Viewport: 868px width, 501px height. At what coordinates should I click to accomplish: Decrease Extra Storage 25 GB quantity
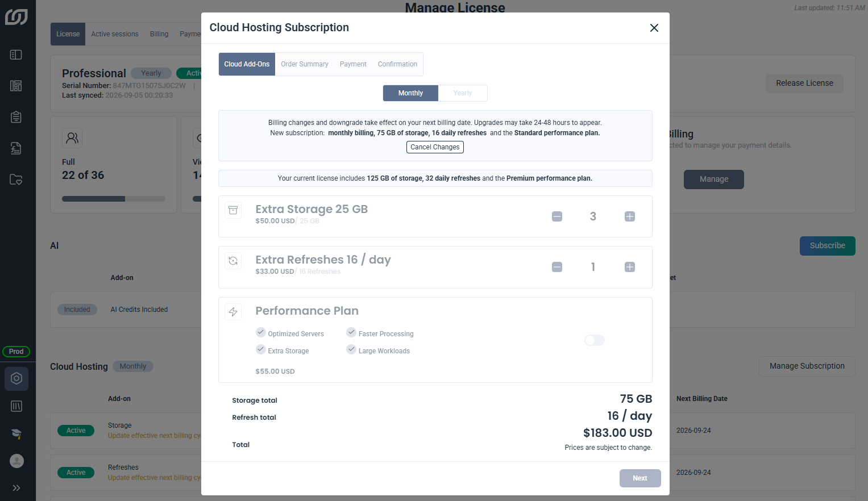pos(557,216)
